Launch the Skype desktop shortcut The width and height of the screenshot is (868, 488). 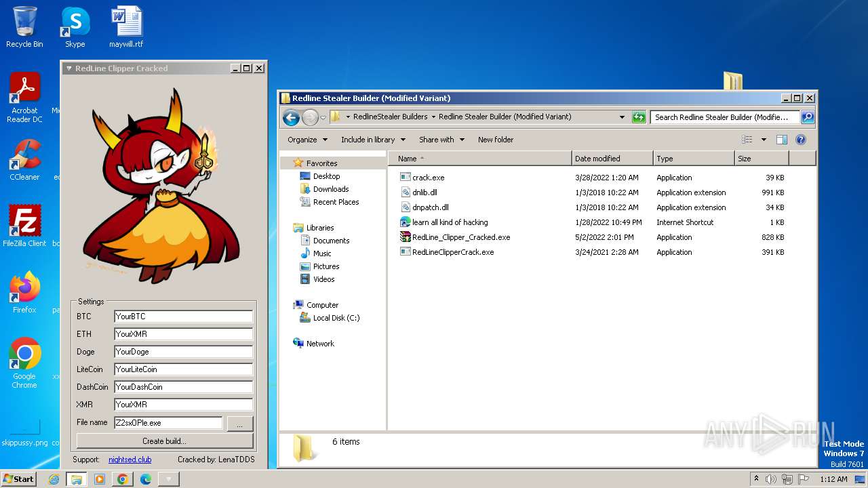75,27
